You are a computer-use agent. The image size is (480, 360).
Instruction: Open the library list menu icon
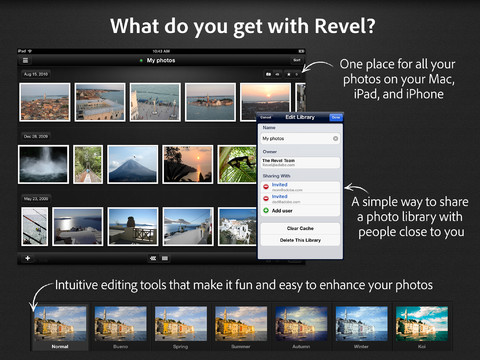[25, 60]
